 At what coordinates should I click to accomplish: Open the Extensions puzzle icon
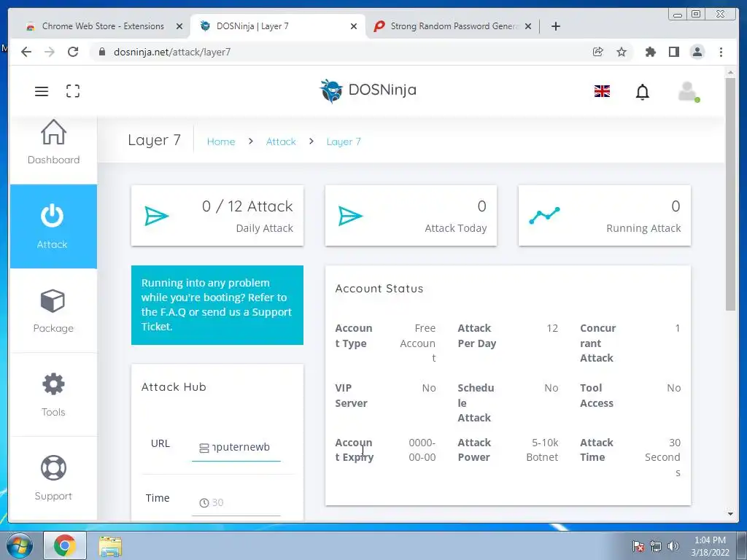click(650, 52)
